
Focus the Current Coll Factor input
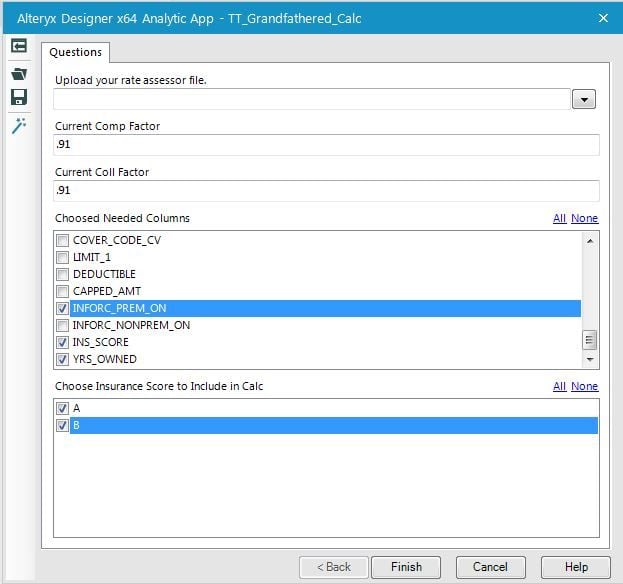pos(326,191)
